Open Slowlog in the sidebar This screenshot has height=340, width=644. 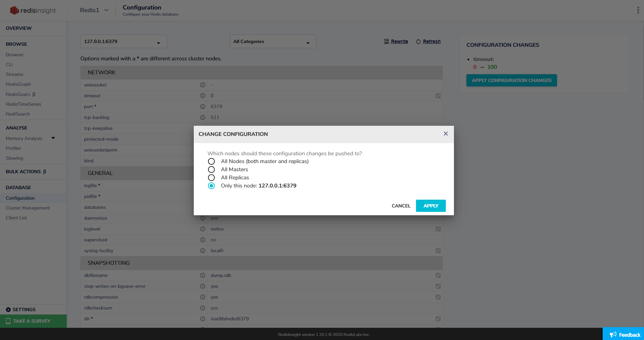point(14,158)
